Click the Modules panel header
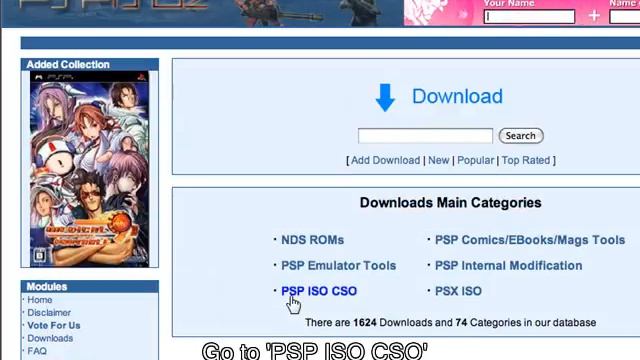 click(90, 287)
